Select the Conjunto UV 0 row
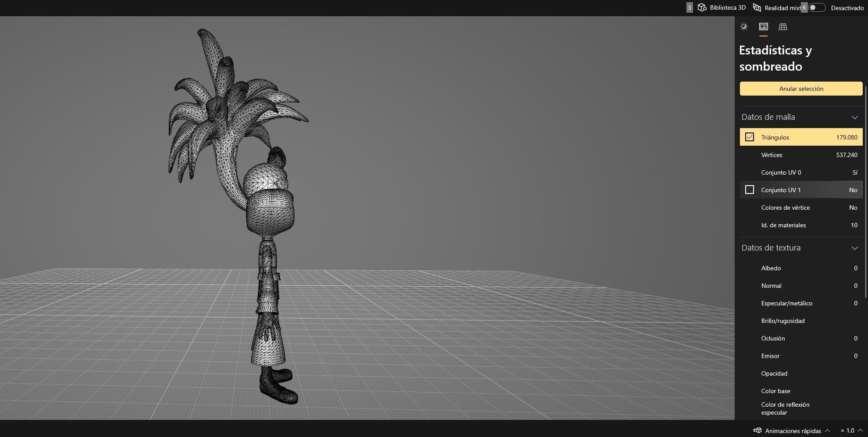 pyautogui.click(x=801, y=172)
